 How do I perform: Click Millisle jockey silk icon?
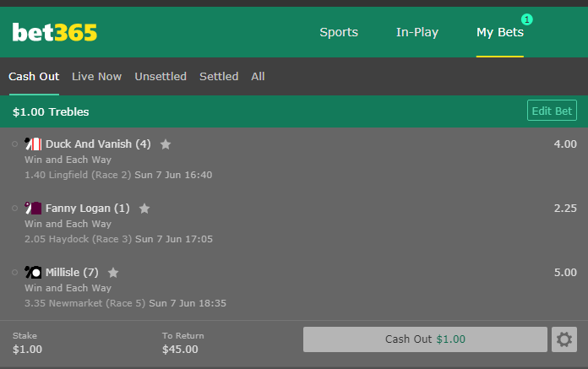coord(34,273)
